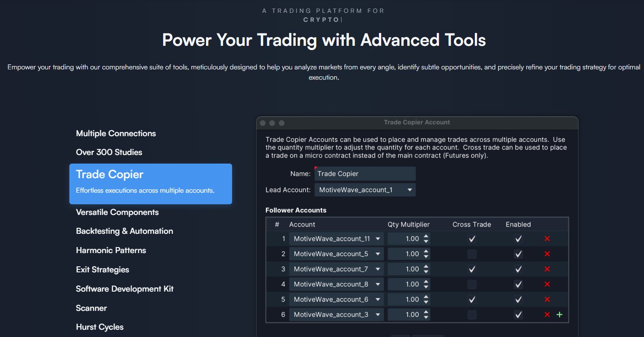The image size is (644, 337).
Task: Tick Cross Trade for MotiveWave_account_3
Action: pyautogui.click(x=472, y=315)
